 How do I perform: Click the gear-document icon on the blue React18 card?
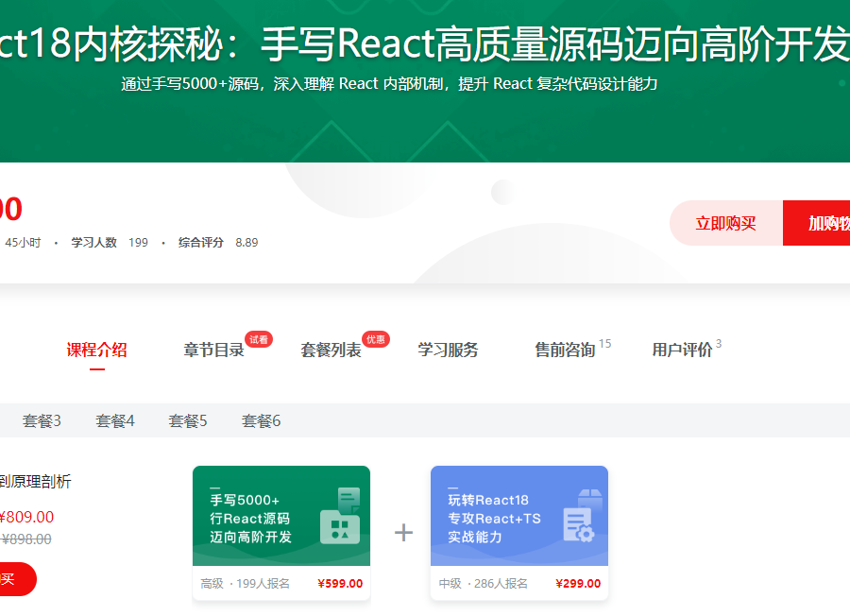tap(579, 522)
